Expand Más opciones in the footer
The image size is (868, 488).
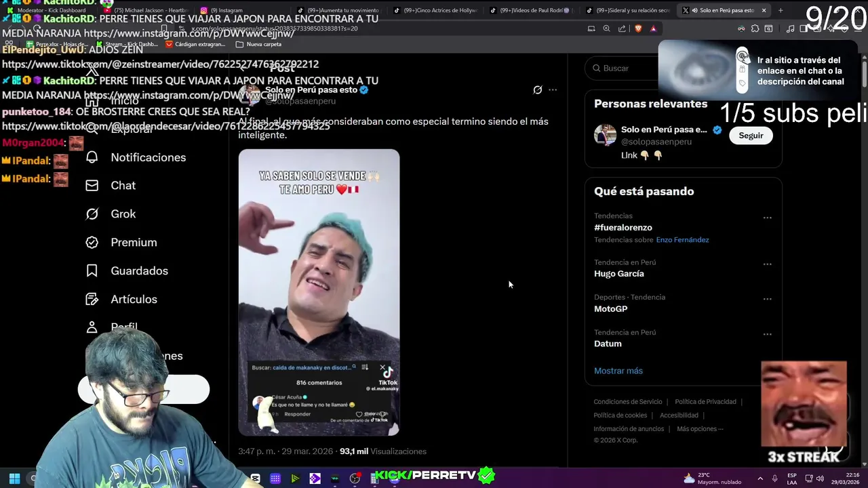700,429
